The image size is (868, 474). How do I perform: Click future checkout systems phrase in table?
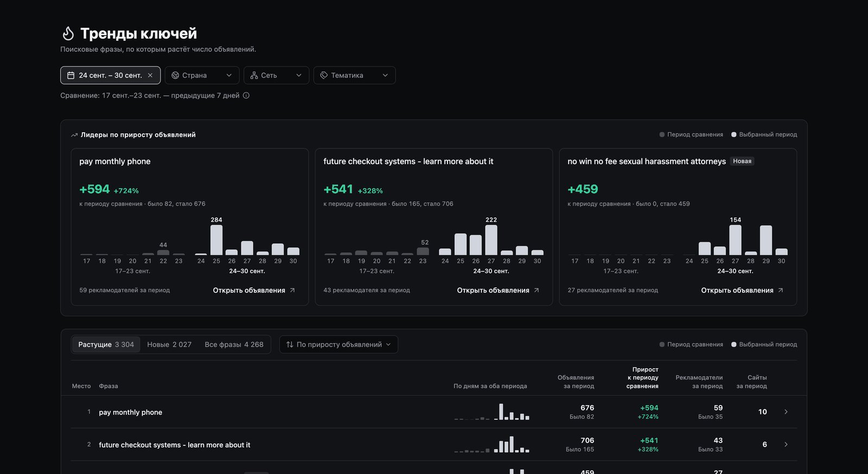click(175, 445)
